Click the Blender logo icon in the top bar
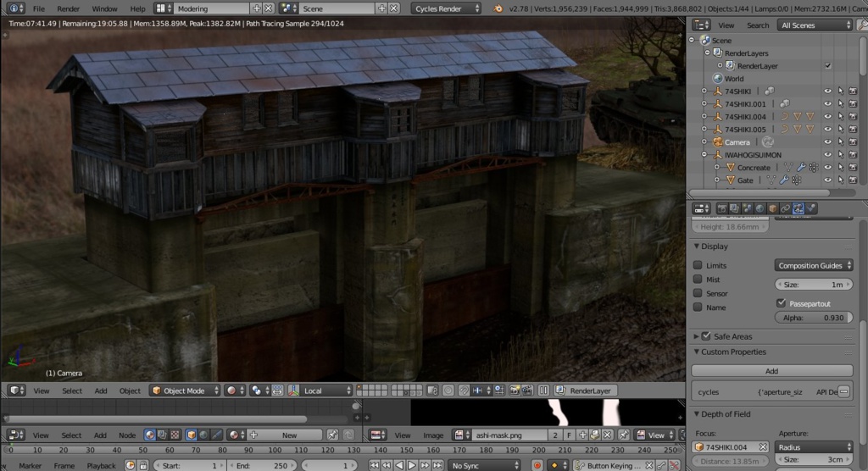868x471 pixels. point(498,8)
